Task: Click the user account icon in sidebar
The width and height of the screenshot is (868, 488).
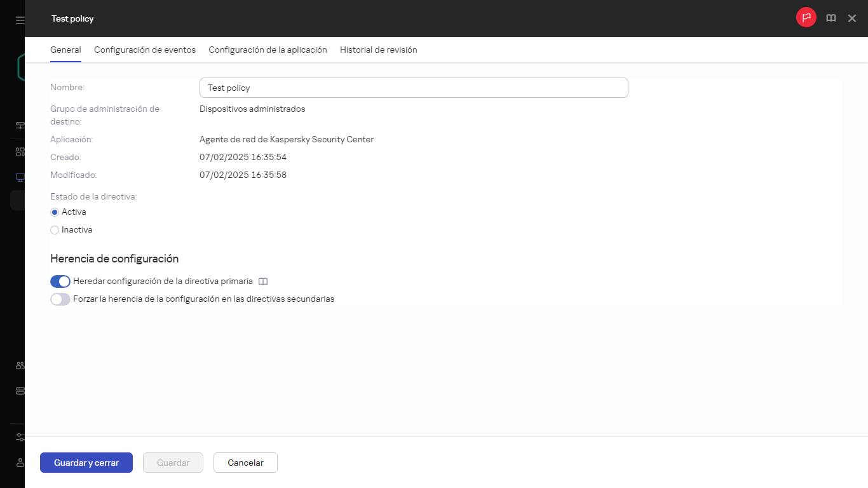Action: pos(20,463)
